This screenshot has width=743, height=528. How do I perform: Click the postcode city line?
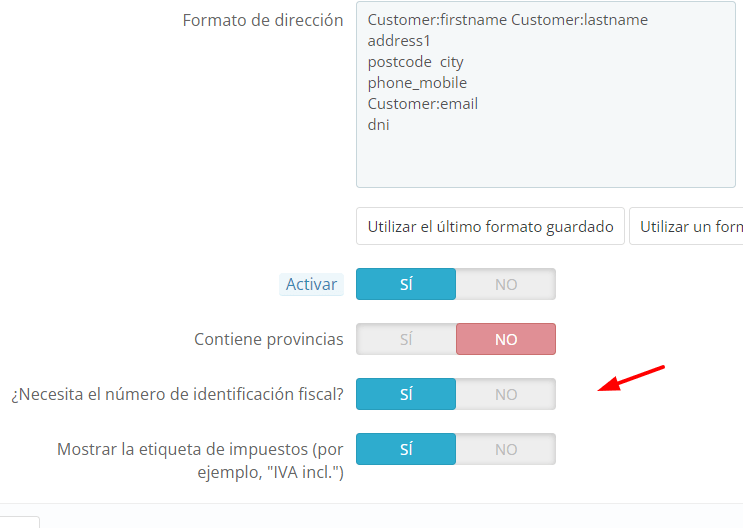tap(416, 62)
